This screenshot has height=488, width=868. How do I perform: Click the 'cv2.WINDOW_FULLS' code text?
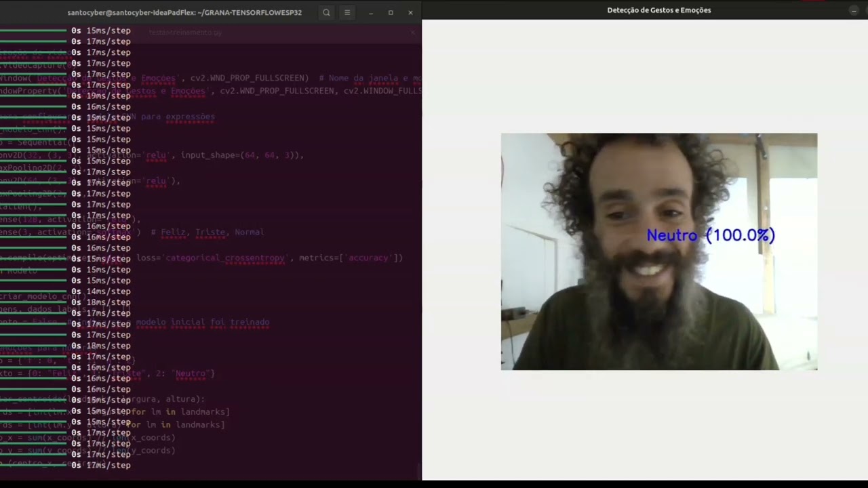point(382,91)
